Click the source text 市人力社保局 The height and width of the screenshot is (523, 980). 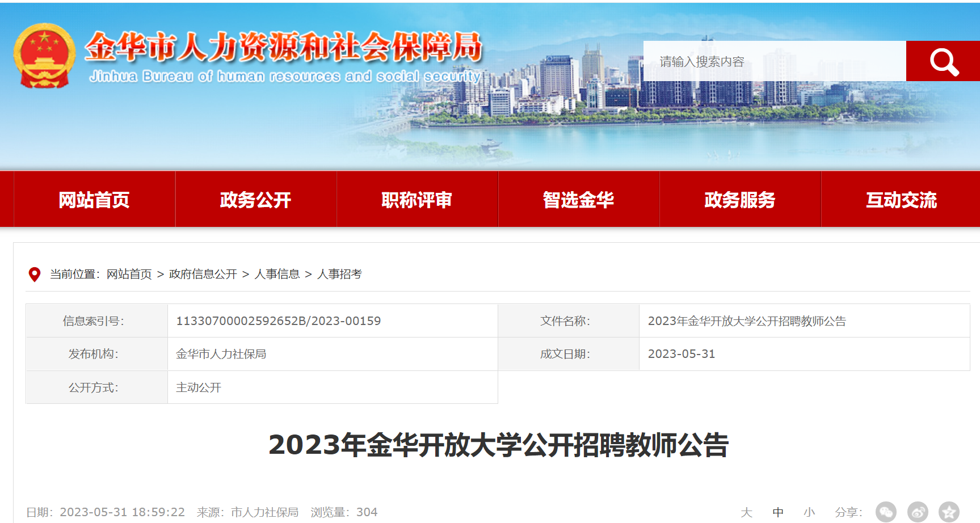264,512
